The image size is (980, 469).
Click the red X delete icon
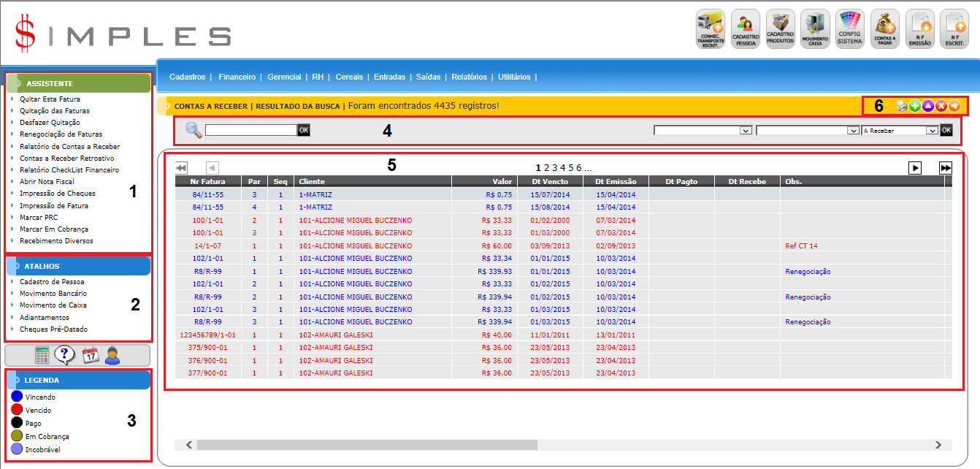click(x=941, y=107)
